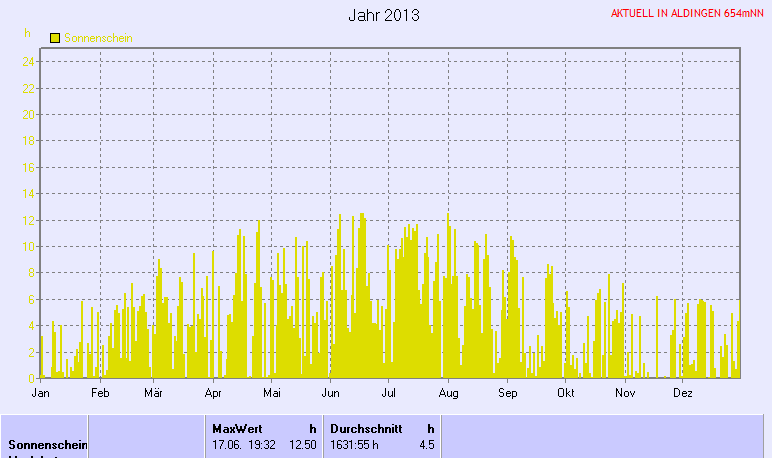Screen dimensions: 772x458
Task: Click the 12.50 MaxWert hours value
Action: [303, 444]
